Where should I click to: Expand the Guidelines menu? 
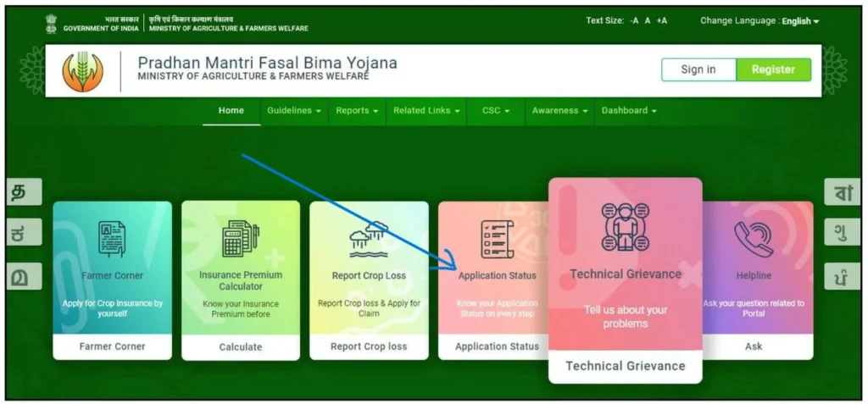point(294,111)
